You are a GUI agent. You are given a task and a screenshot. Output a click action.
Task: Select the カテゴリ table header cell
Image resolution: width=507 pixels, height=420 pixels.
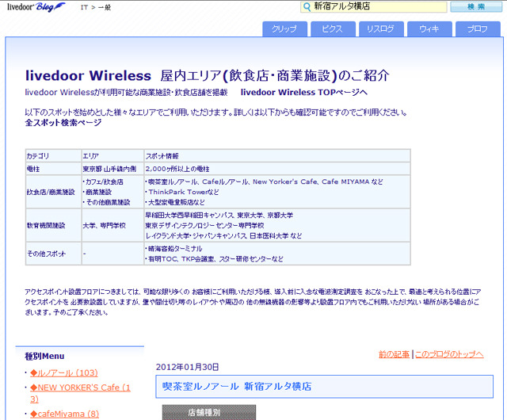[x=53, y=155]
